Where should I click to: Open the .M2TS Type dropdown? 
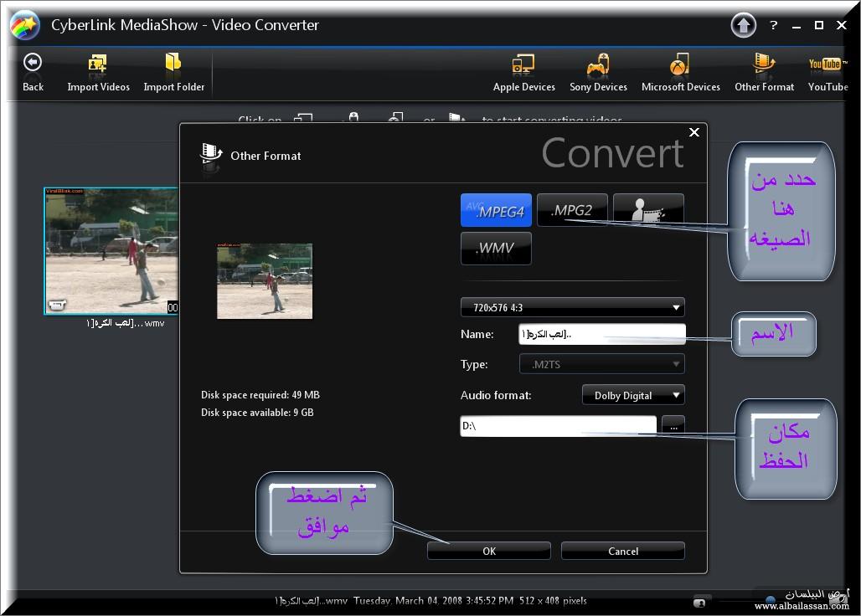(x=602, y=364)
